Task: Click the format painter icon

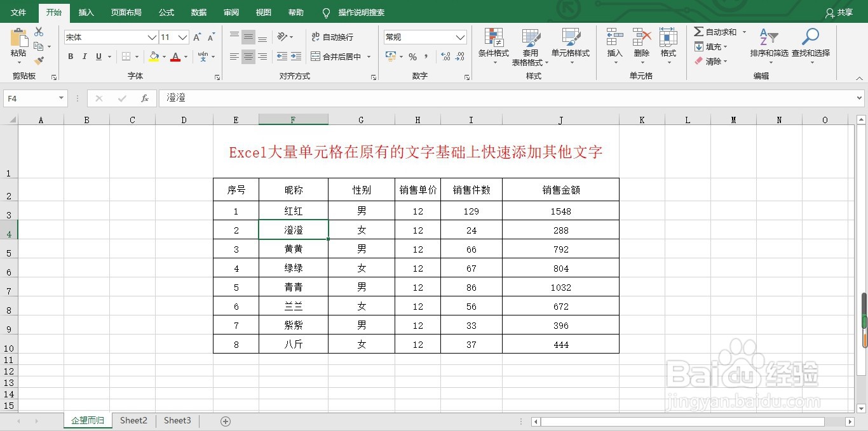Action: coord(39,60)
